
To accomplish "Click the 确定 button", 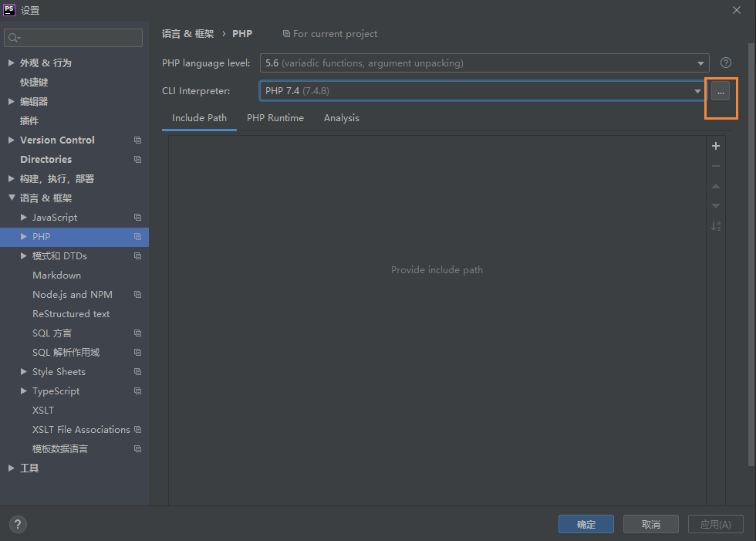I will coord(586,524).
